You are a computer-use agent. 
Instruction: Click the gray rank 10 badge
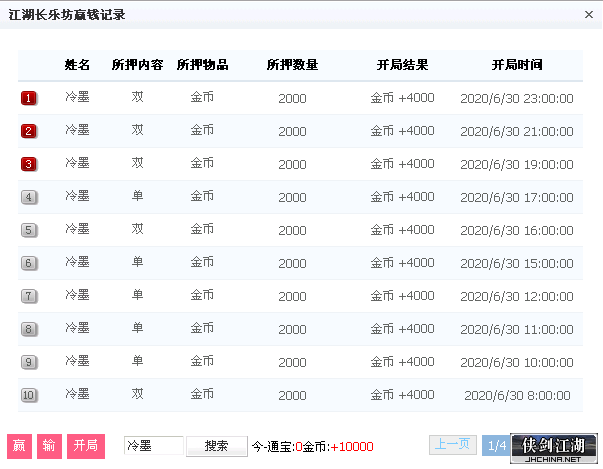tap(29, 396)
